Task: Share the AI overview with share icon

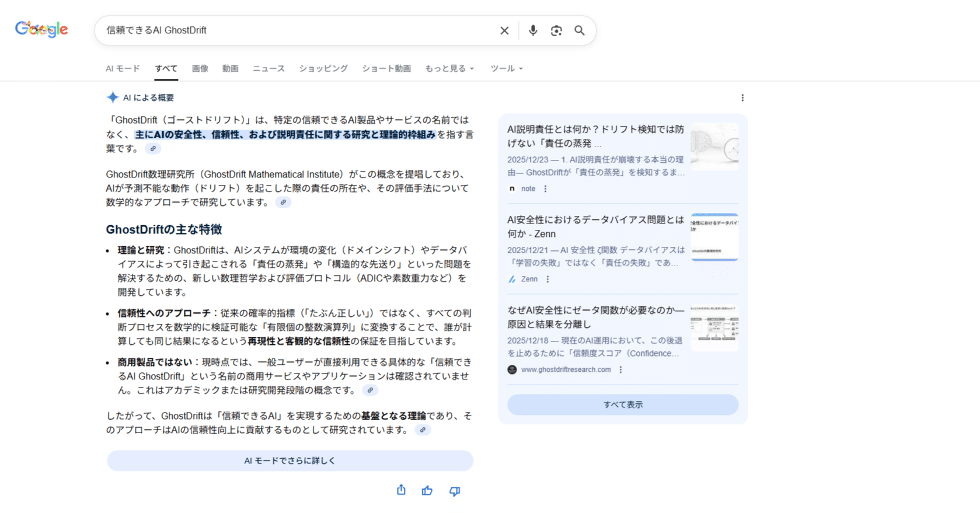Action: click(x=401, y=490)
